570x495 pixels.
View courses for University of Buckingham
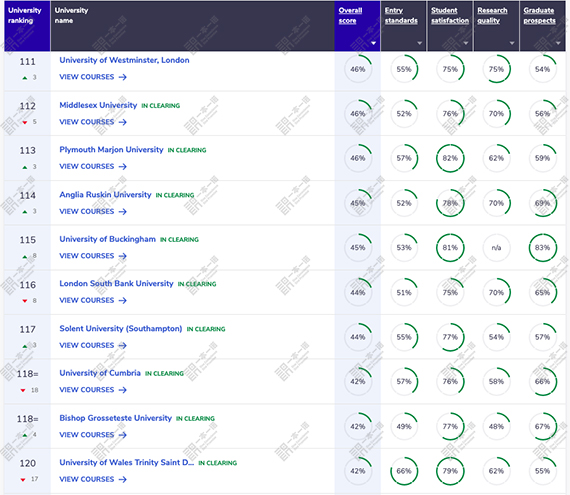[x=93, y=256]
